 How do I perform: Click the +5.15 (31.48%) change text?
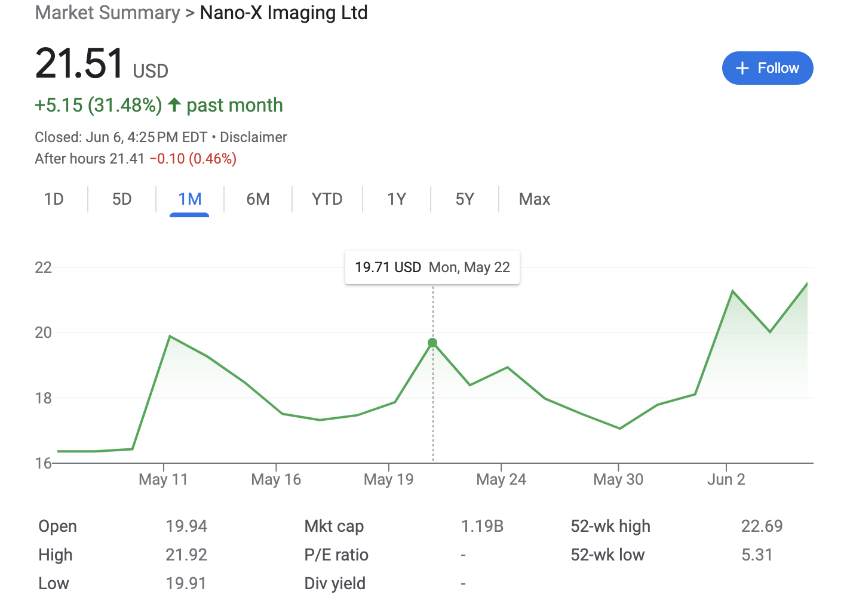coord(99,105)
